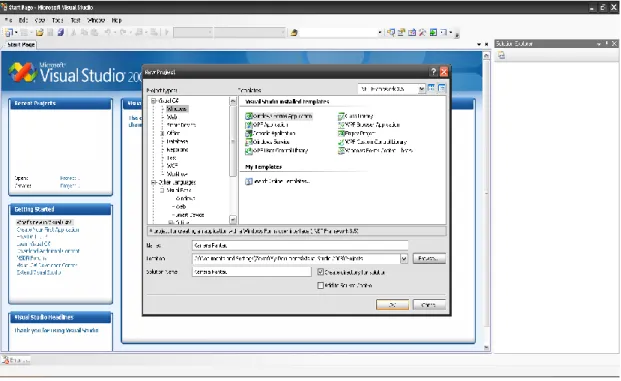Open the File menu
Image resolution: width=621 pixels, height=381 pixels.
(8, 20)
